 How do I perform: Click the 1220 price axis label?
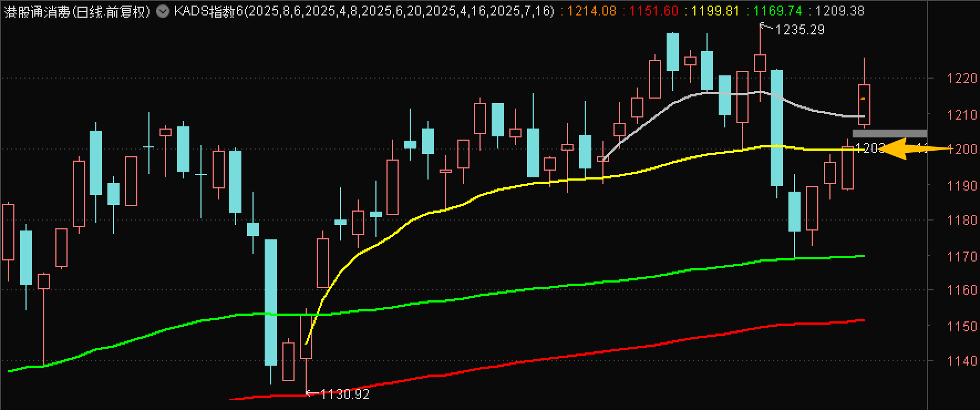coord(962,79)
